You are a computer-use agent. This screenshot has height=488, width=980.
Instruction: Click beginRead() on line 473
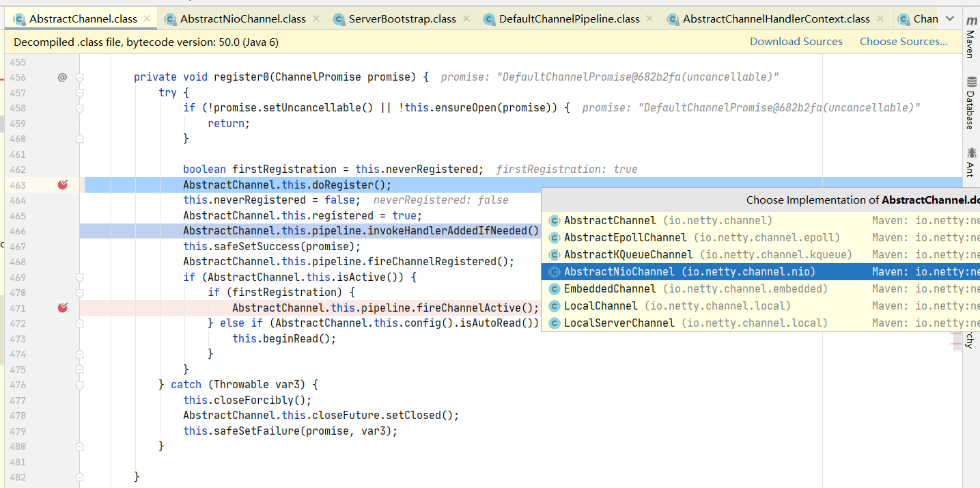[x=294, y=339]
